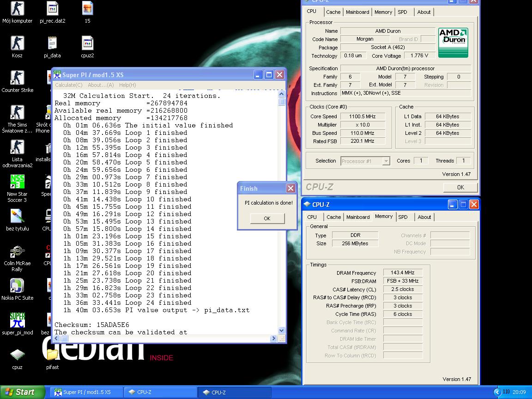
Task: Launch The Sims Światowe życie shortcut
Action: [x=17, y=119]
